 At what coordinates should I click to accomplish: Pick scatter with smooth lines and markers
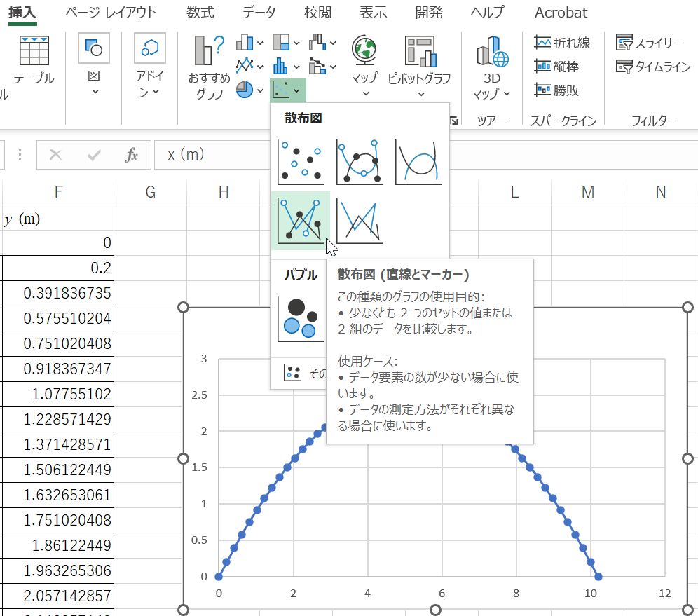(x=359, y=161)
